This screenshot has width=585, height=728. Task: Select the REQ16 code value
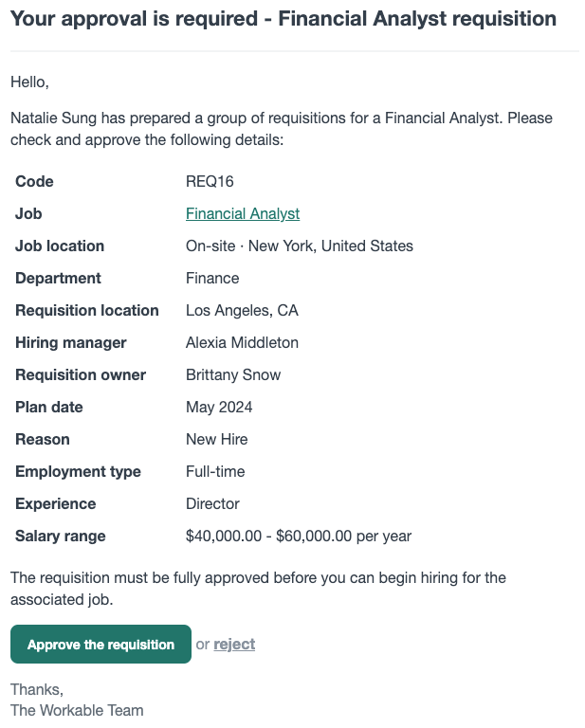[210, 181]
